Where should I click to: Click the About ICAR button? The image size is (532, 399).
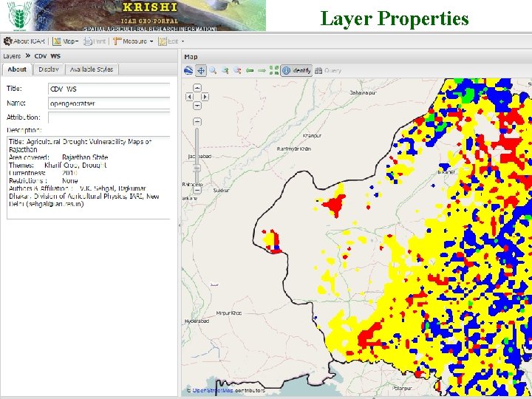pyautogui.click(x=24, y=41)
